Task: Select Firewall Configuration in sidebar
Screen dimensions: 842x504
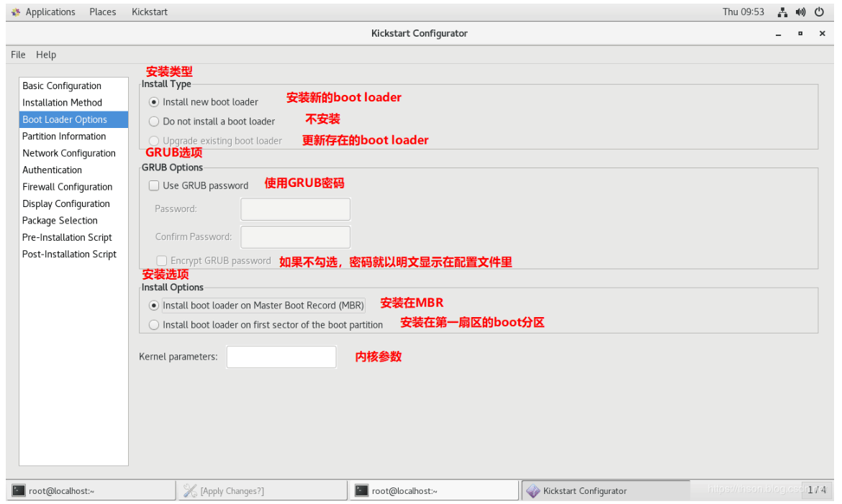Action: (73, 187)
